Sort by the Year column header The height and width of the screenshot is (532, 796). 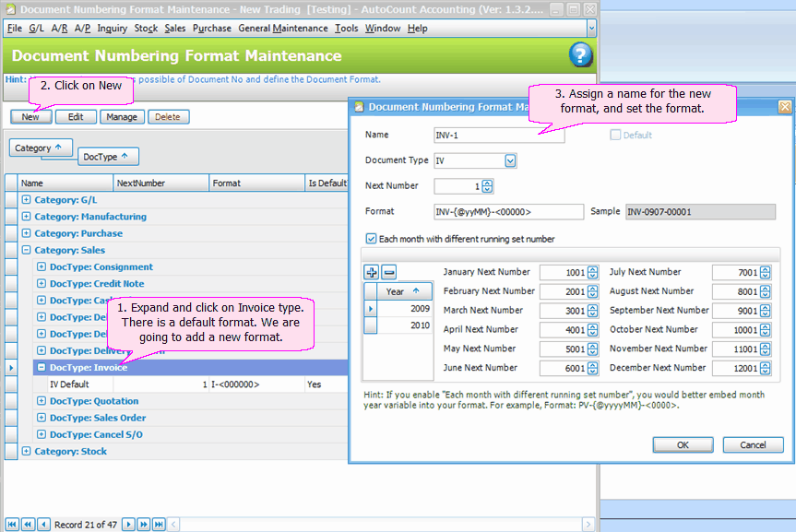click(x=404, y=291)
